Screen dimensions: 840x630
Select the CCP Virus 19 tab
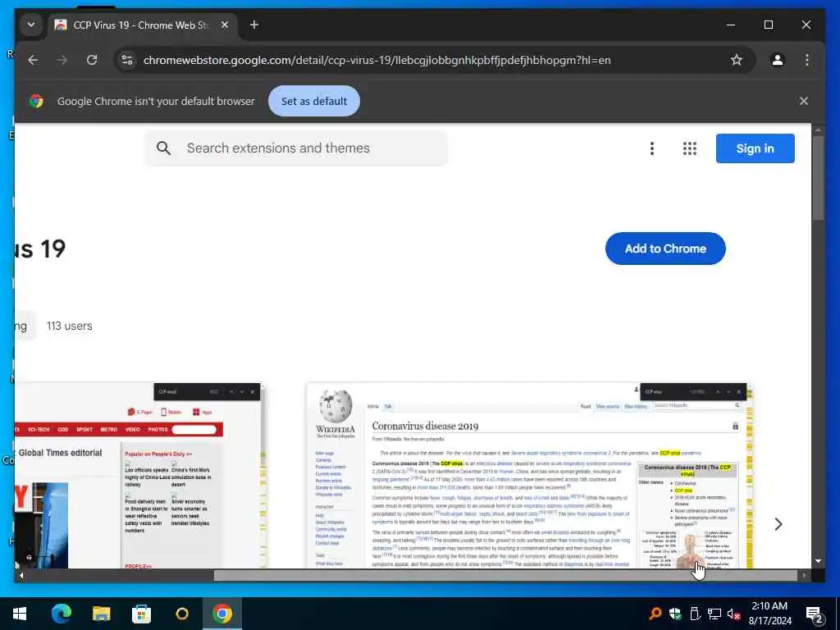point(142,25)
